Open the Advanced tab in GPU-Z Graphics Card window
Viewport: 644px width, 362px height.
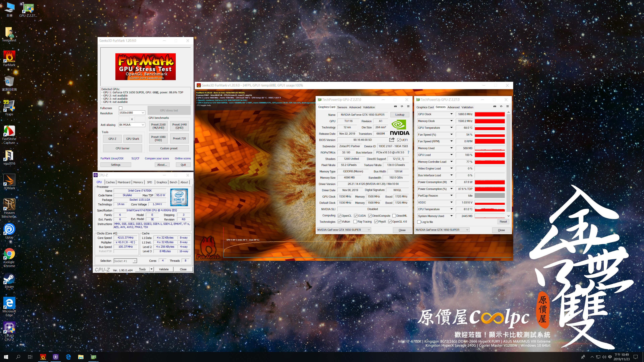[355, 107]
